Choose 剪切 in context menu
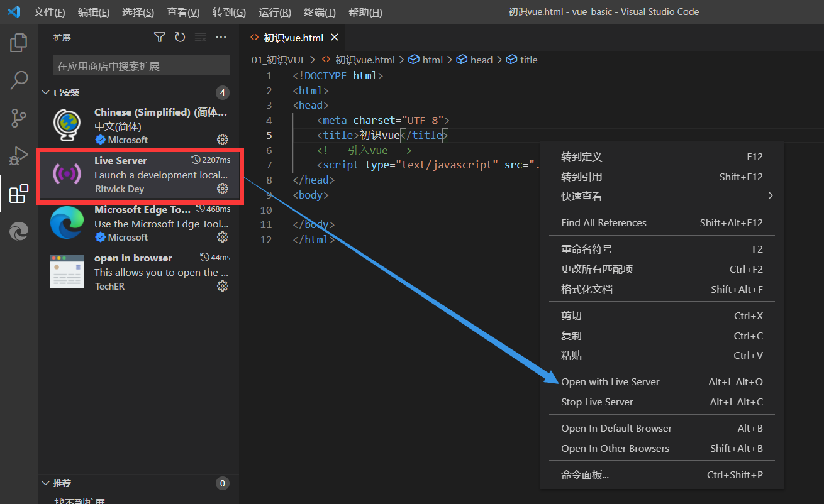 click(662, 315)
